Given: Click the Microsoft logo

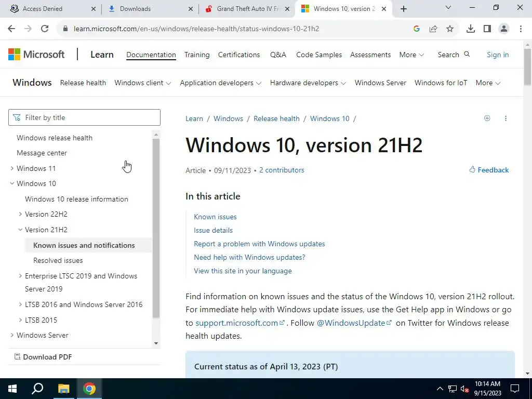Looking at the screenshot, I should tap(36, 54).
